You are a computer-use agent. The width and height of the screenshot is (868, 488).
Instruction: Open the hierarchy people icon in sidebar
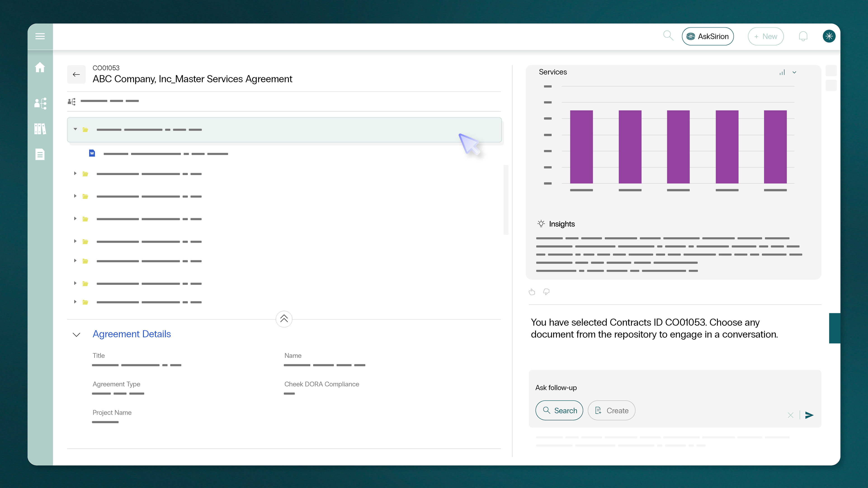pos(40,103)
